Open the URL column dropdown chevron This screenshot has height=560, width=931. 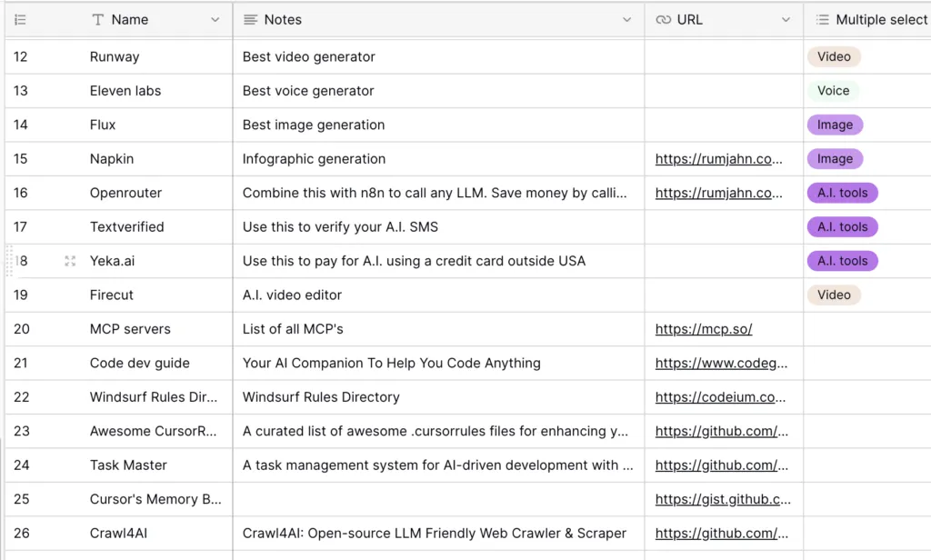786,19
